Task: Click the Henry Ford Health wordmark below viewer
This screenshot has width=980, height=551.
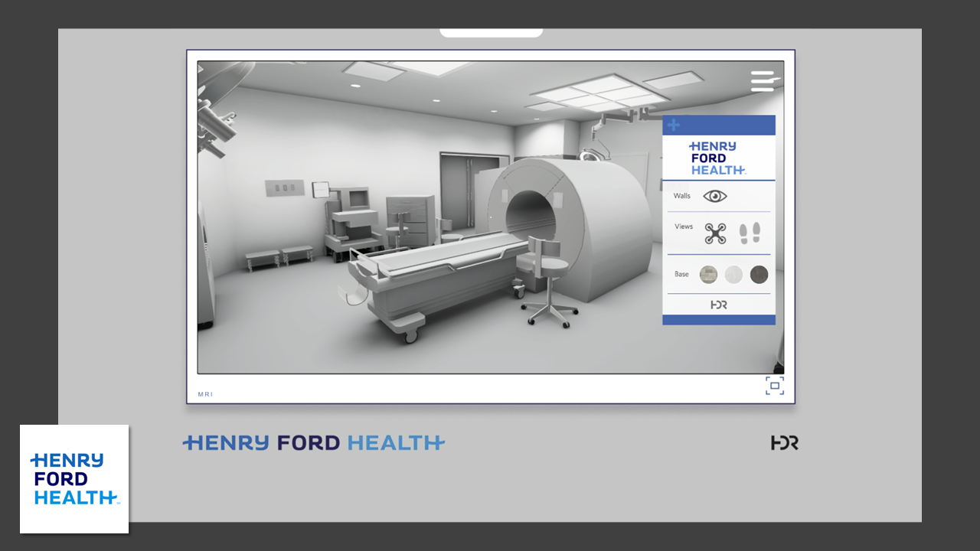Action: coord(314,442)
